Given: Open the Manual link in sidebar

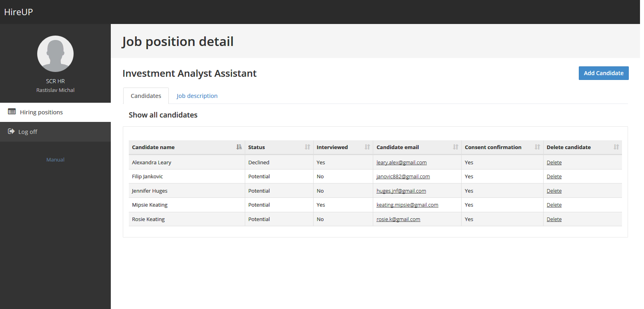Looking at the screenshot, I should point(55,159).
